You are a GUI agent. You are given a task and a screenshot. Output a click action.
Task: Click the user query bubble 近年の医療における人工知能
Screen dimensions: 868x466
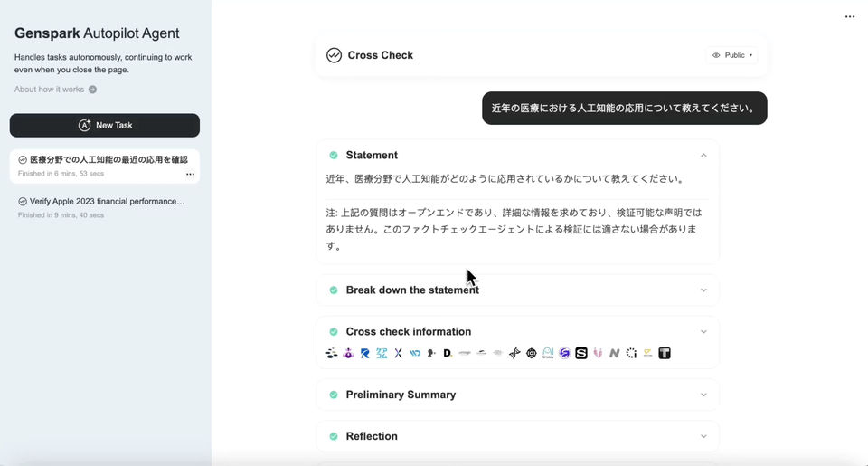(625, 108)
